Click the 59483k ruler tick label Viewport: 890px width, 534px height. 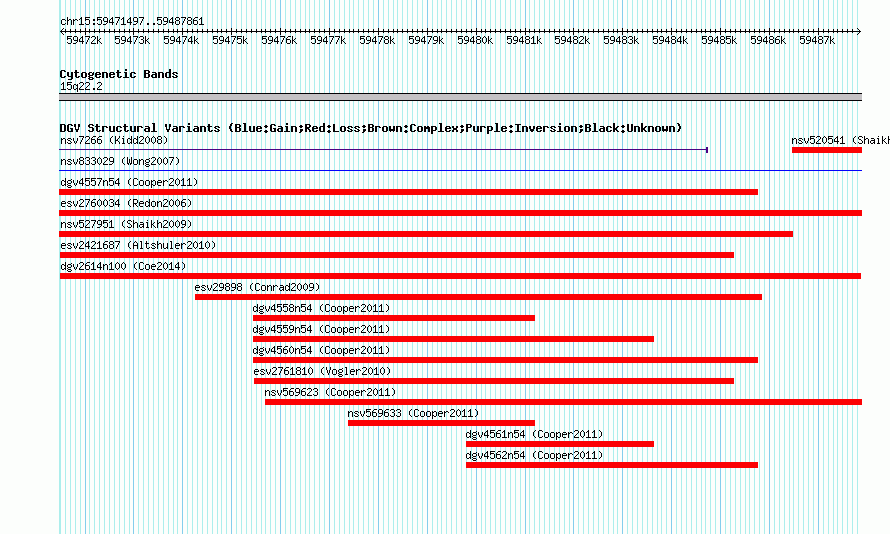pos(621,40)
